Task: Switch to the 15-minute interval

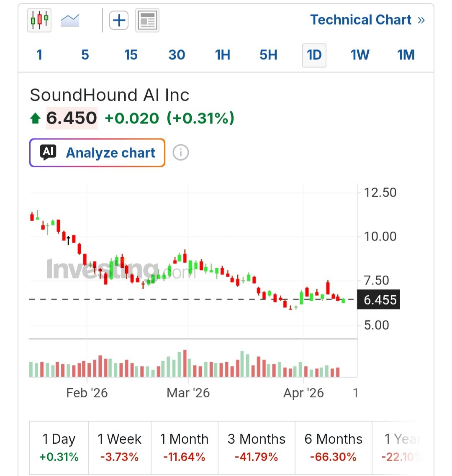Action: click(131, 55)
